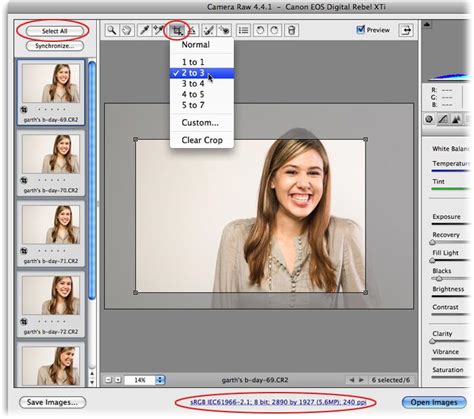Select the Straighten tool
This screenshot has height=419, width=474.
(x=192, y=30)
